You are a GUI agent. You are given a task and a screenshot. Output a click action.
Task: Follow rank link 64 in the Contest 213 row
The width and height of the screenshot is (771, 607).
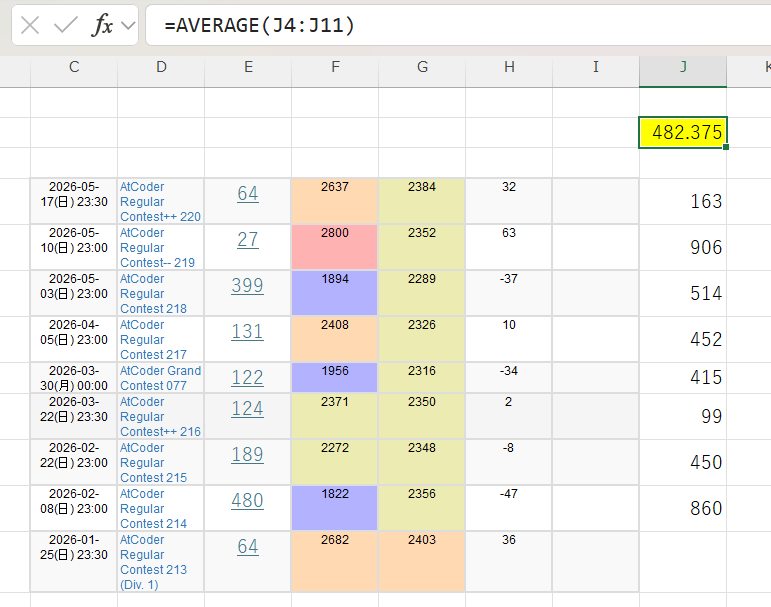[x=247, y=546]
